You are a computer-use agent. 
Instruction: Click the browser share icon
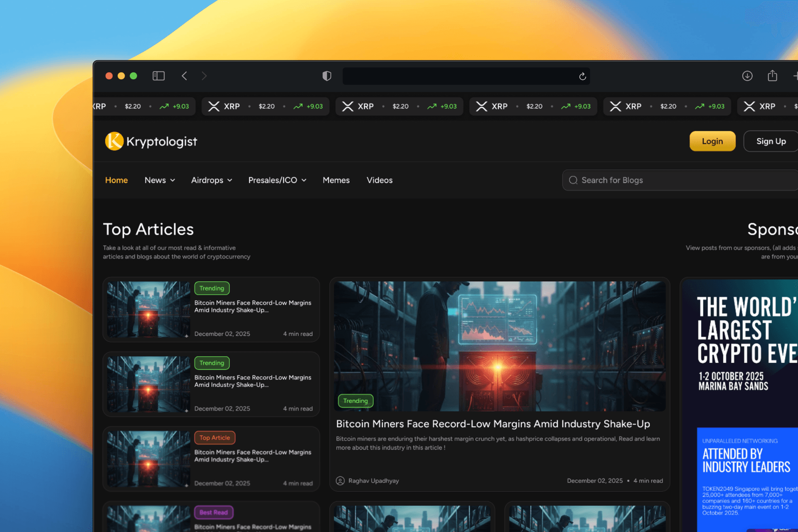point(772,76)
